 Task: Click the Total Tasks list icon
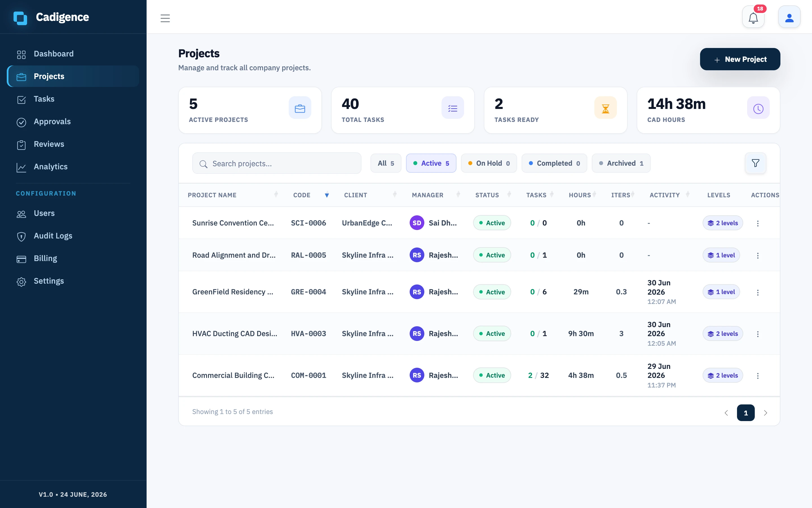(453, 108)
